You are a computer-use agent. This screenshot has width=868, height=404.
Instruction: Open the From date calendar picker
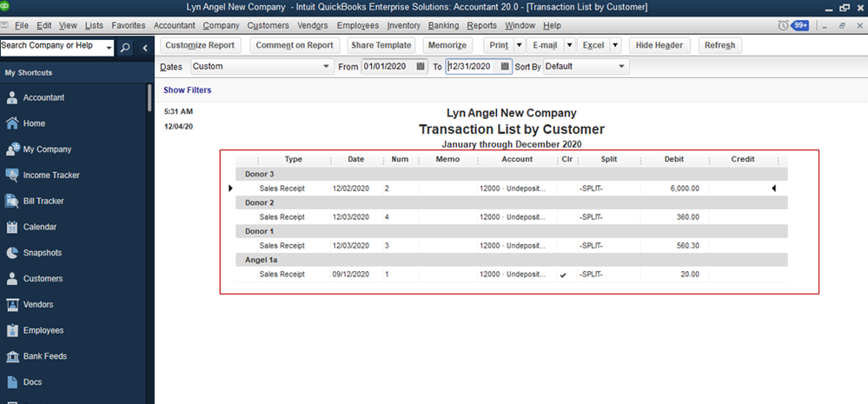pos(421,66)
